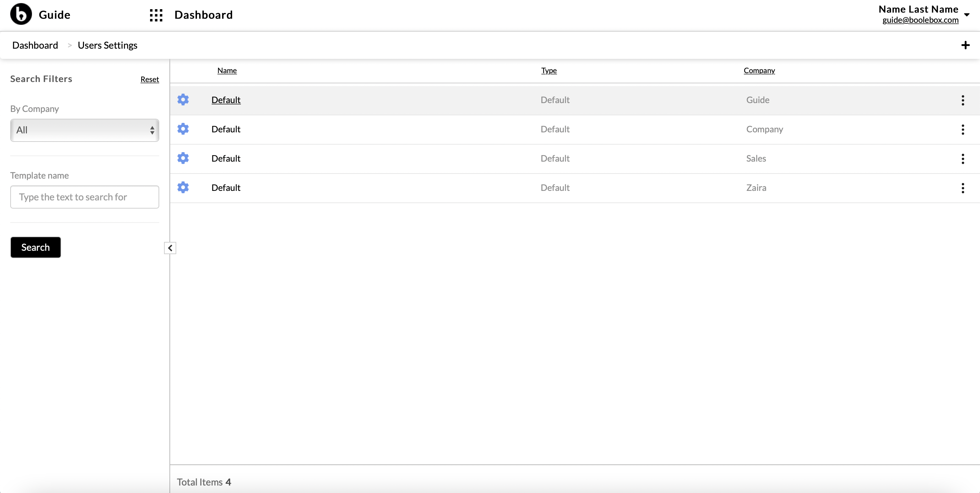Reset the search filters
Screen dimensions: 980x493
click(x=149, y=79)
